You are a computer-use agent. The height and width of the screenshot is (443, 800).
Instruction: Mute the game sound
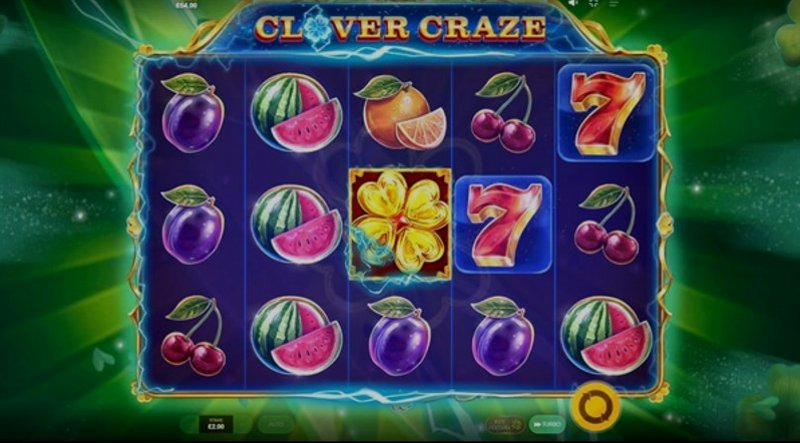point(573,3)
